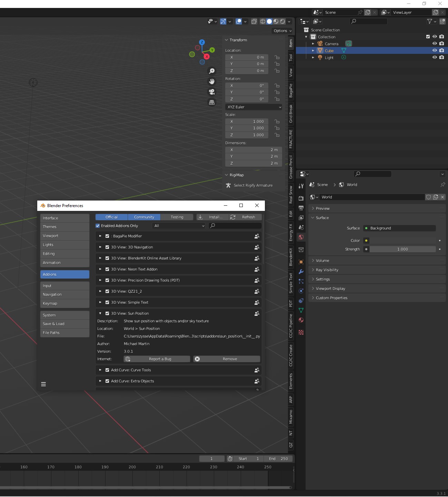Toggle camera view gizmo in viewport
The image size is (448, 497).
tap(212, 92)
